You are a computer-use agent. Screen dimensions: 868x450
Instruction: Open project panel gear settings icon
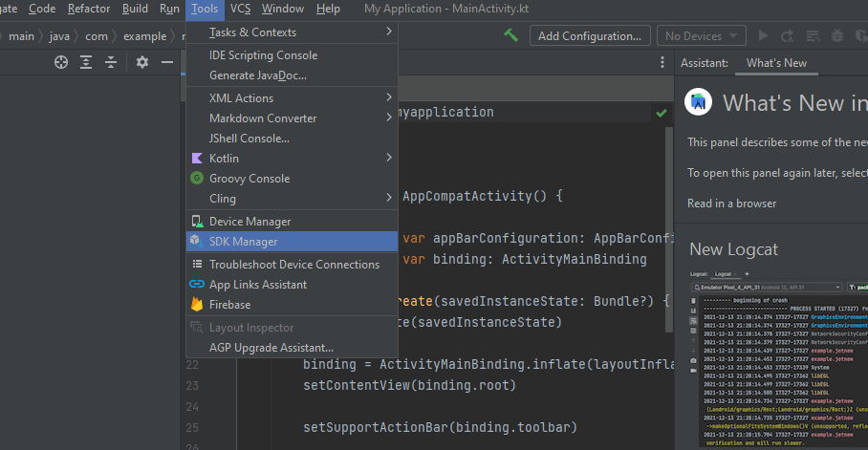click(142, 62)
